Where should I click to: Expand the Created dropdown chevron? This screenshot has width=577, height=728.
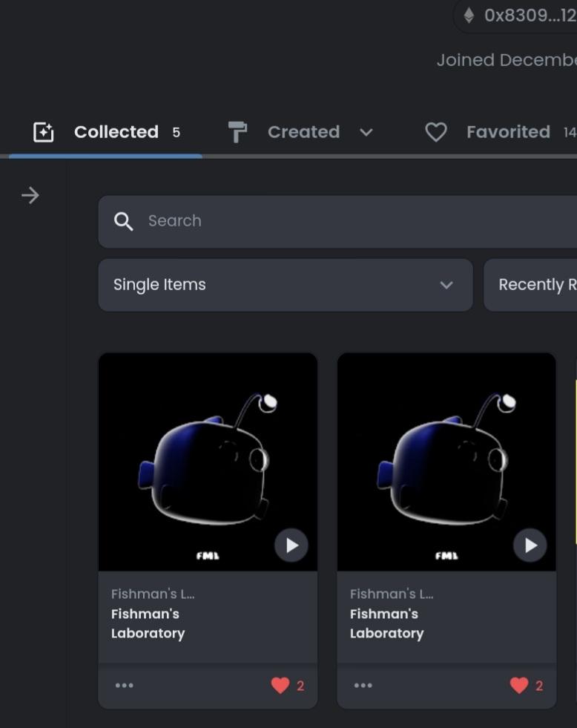click(366, 133)
